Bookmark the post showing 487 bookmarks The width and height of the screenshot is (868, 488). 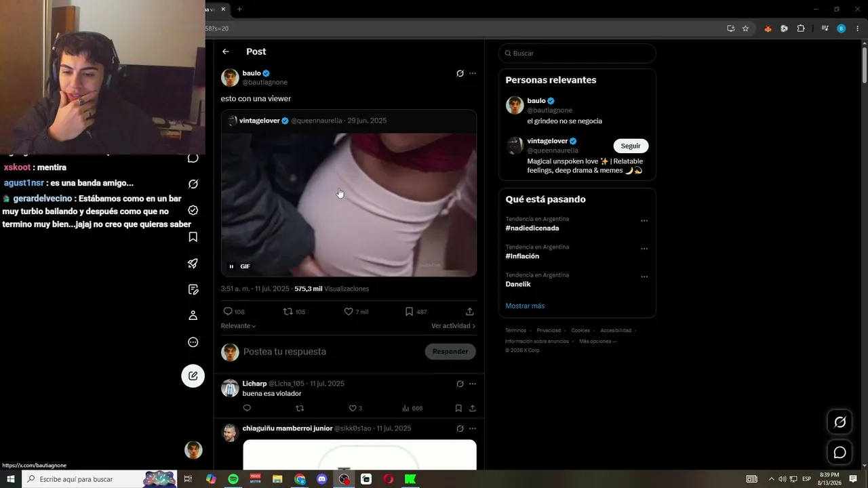[x=409, y=312]
